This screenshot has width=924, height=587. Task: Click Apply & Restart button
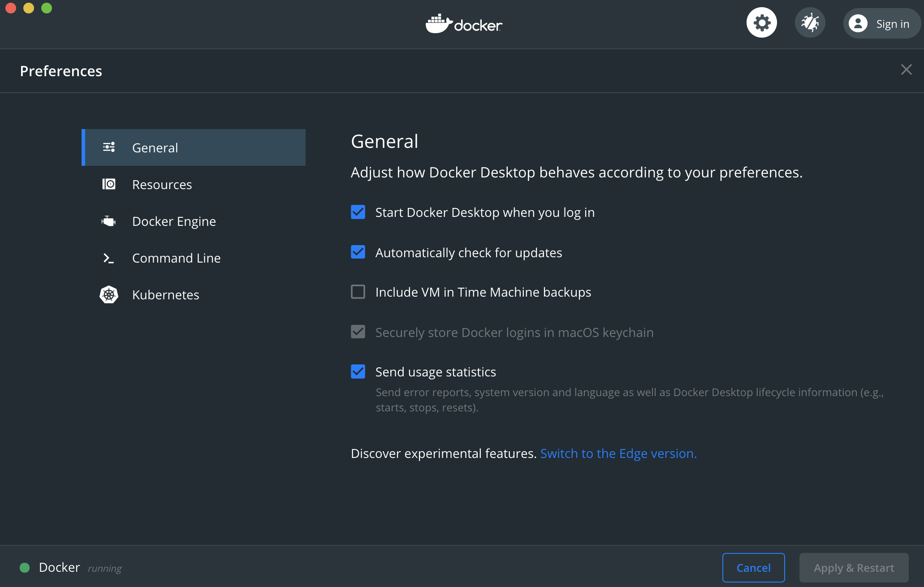point(854,568)
